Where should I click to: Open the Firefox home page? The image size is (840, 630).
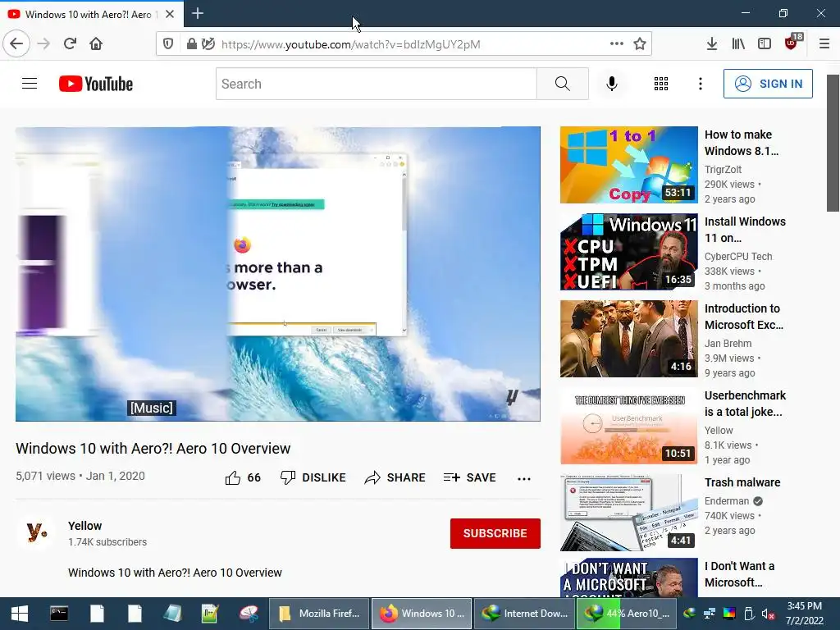(x=96, y=44)
